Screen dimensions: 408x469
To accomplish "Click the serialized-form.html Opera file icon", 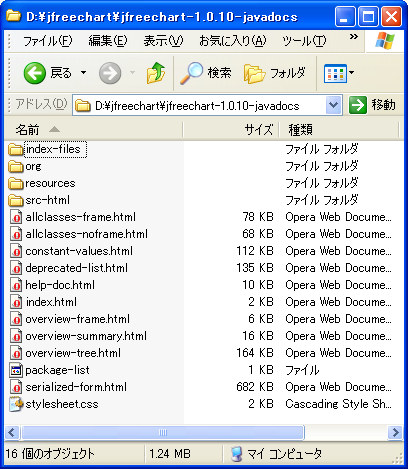I will pos(16,387).
